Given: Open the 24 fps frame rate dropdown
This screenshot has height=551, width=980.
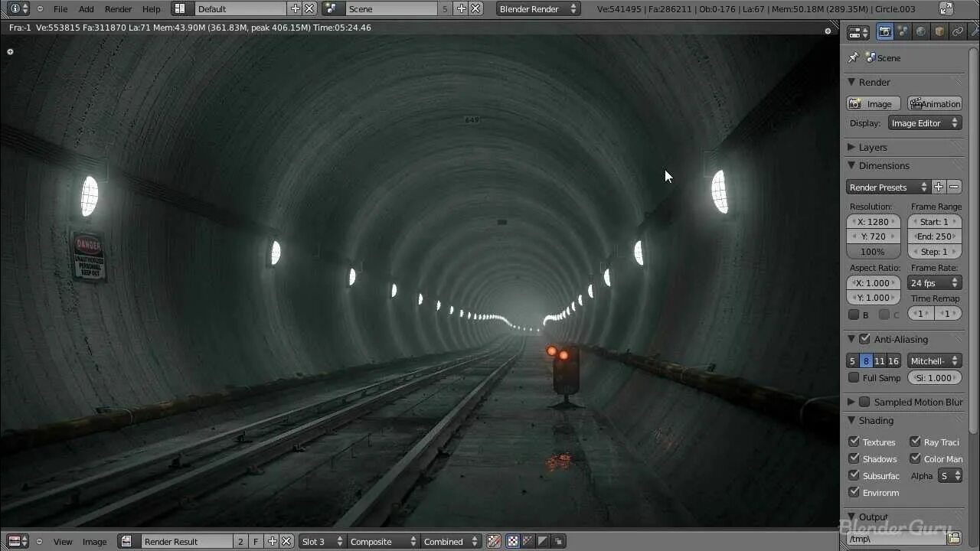Looking at the screenshot, I should [x=934, y=282].
